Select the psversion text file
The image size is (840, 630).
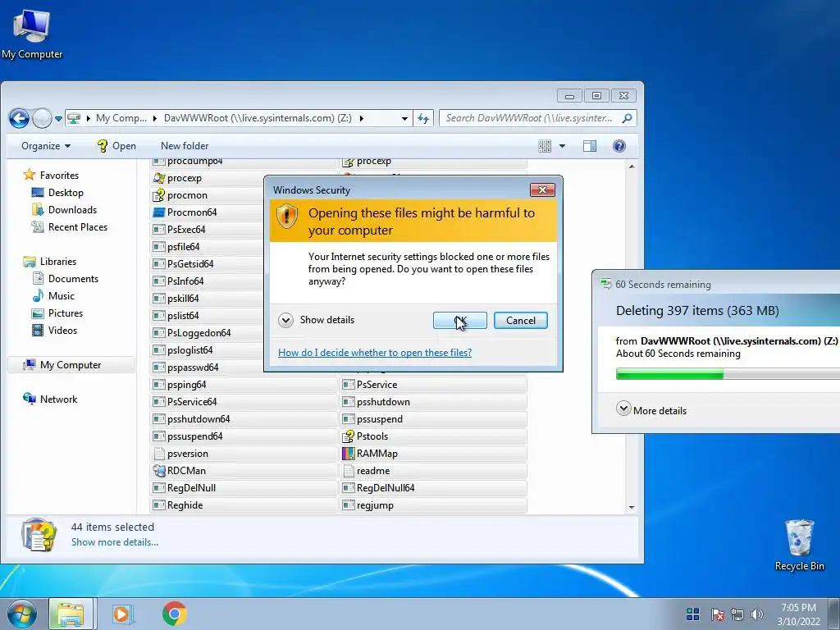pos(243,453)
